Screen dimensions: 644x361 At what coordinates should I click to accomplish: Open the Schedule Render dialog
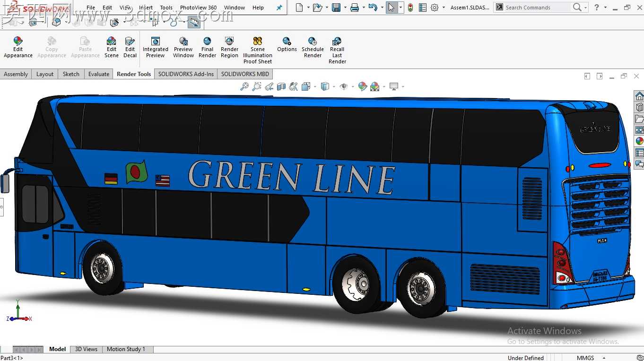pyautogui.click(x=313, y=47)
